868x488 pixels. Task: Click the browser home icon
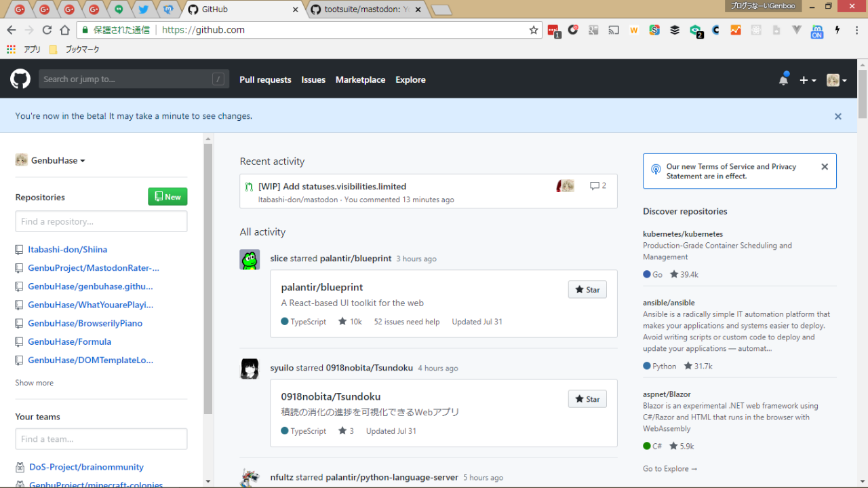pyautogui.click(x=64, y=30)
